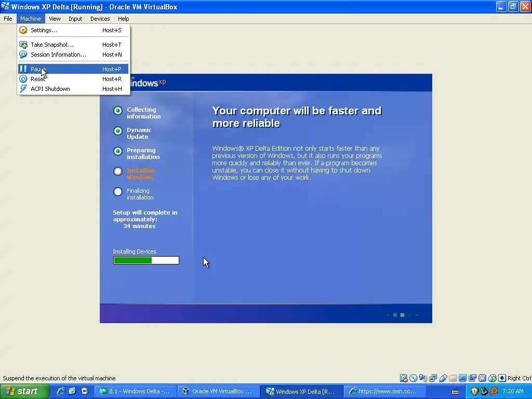The height and width of the screenshot is (399, 532).
Task: Open the Windows start button
Action: 24,391
